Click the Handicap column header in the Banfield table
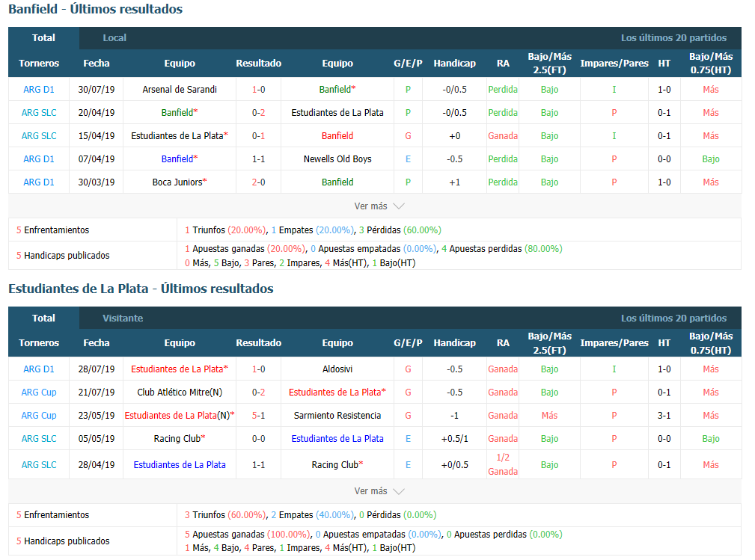This screenshot has height=560, width=755. click(x=454, y=63)
